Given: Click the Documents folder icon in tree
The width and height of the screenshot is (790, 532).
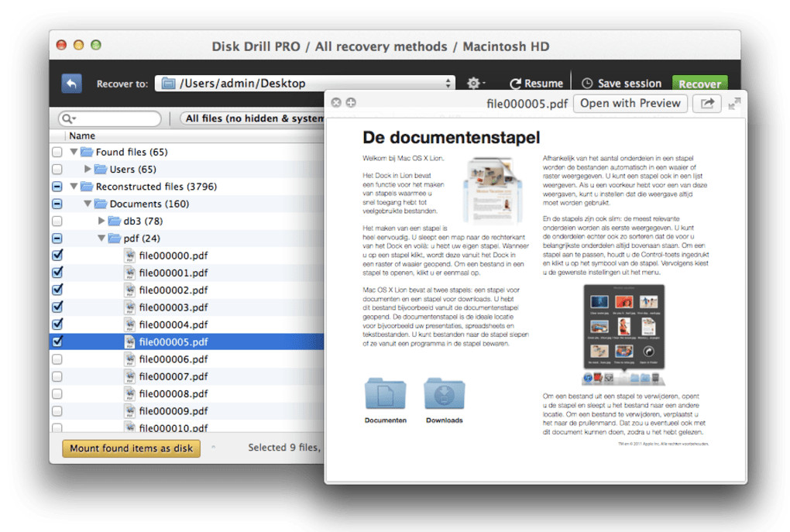Looking at the screenshot, I should click(x=101, y=204).
